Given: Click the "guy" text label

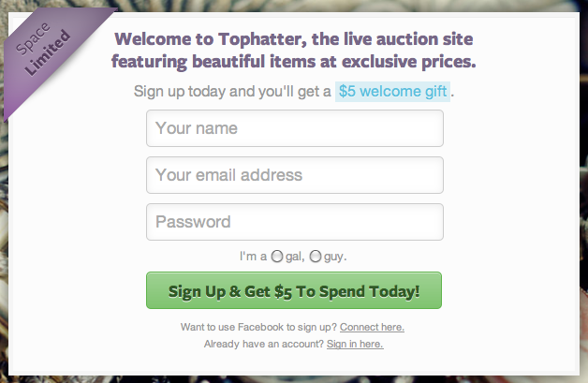Looking at the screenshot, I should point(334,256).
